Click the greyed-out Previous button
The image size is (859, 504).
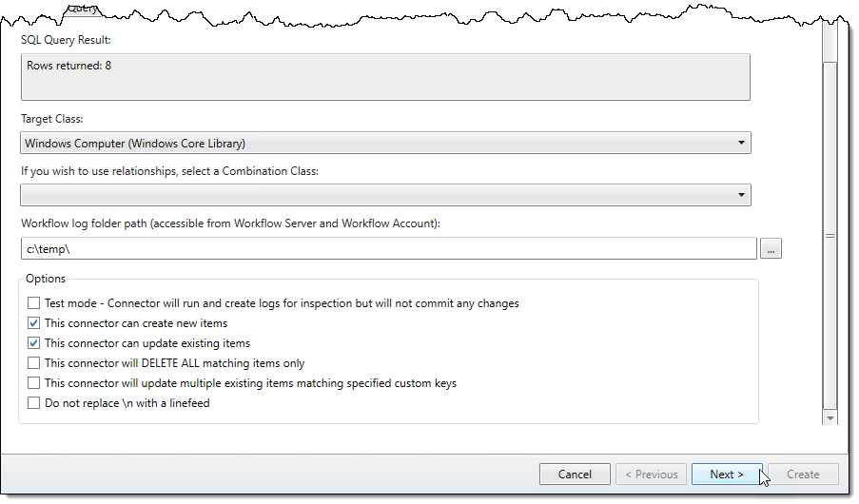(652, 475)
